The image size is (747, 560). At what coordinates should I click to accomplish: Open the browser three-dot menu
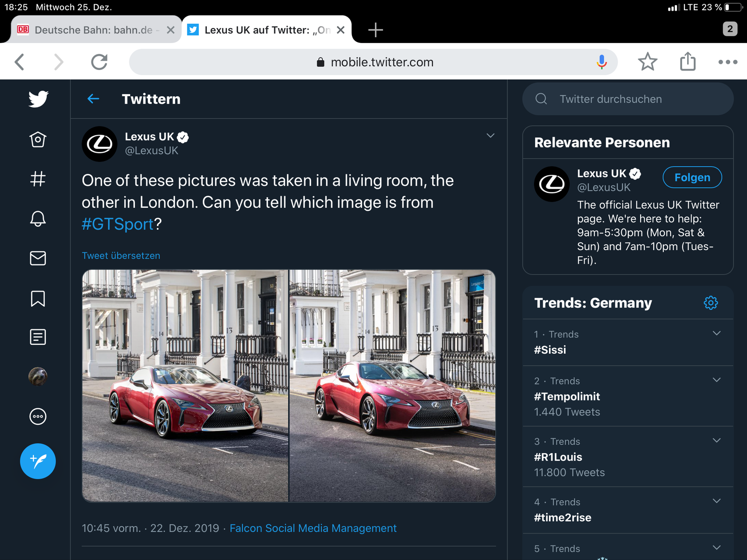(728, 62)
